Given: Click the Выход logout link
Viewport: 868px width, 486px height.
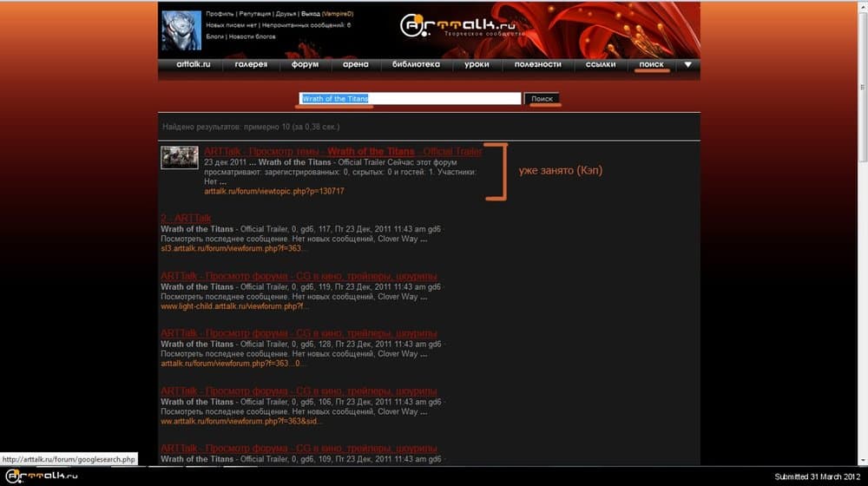Looking at the screenshot, I should (x=309, y=15).
